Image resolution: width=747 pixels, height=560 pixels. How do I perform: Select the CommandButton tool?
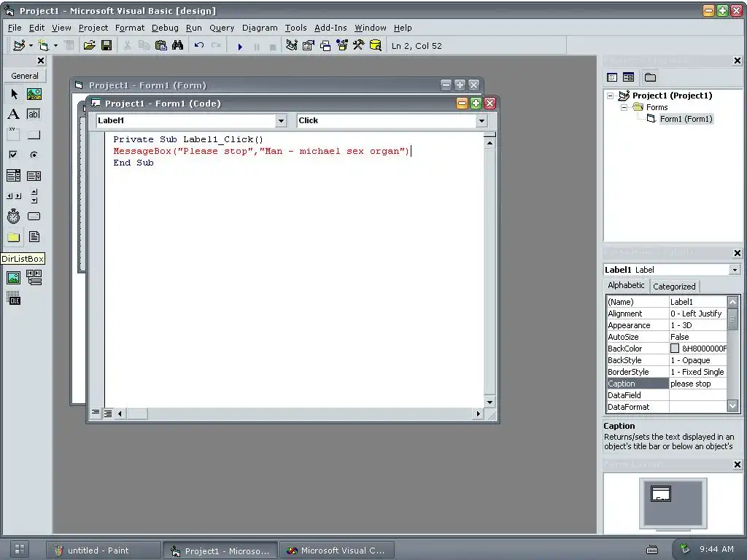pyautogui.click(x=34, y=135)
